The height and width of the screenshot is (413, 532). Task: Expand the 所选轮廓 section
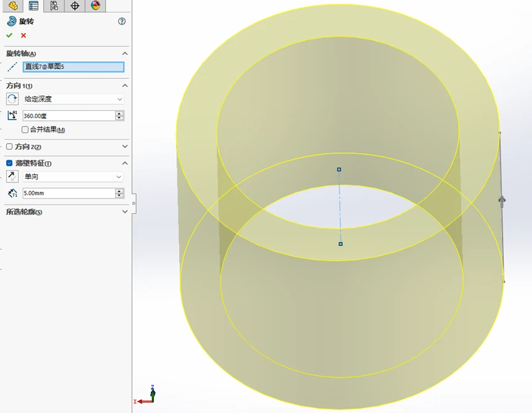click(x=125, y=211)
